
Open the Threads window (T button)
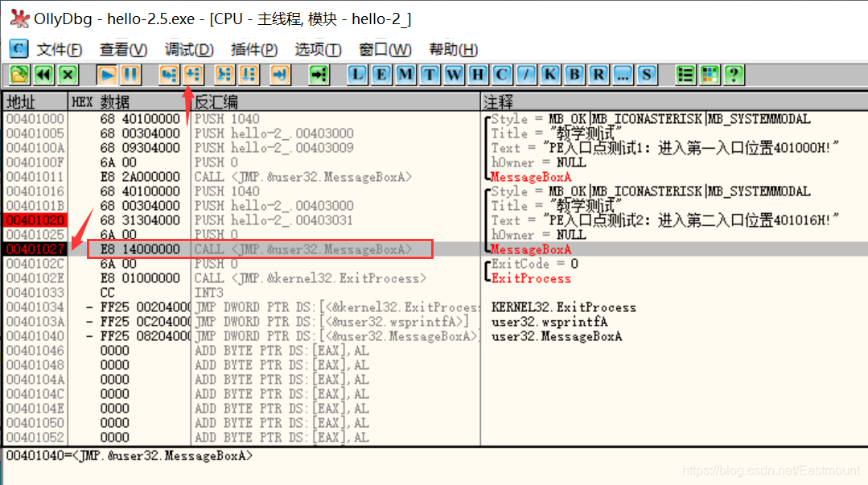[x=430, y=75]
